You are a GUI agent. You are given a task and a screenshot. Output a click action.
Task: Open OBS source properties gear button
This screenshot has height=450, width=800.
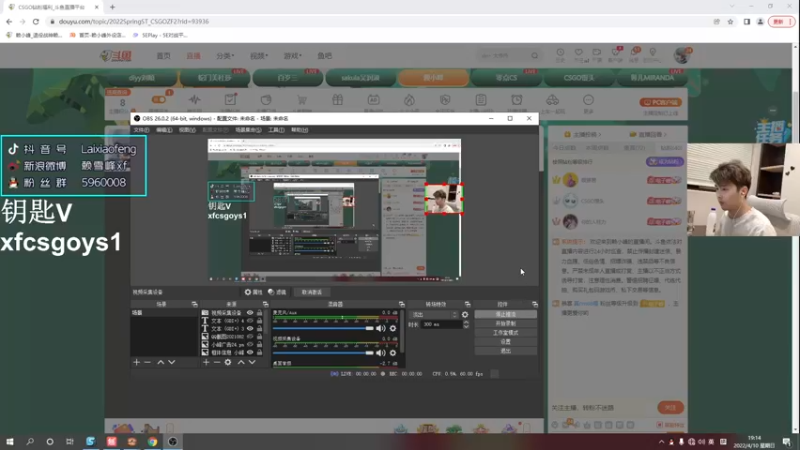[x=253, y=292]
